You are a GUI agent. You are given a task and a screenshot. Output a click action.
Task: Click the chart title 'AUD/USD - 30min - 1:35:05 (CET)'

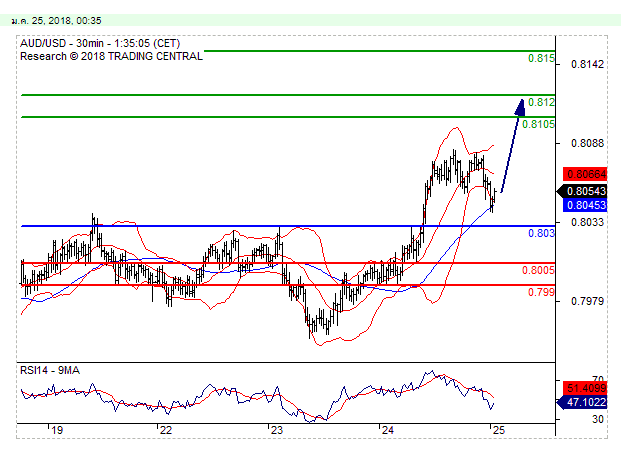click(100, 43)
